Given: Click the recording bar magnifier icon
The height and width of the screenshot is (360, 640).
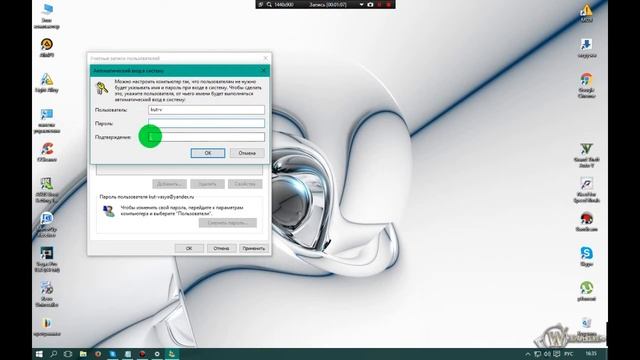Looking at the screenshot, I should pos(269,4).
